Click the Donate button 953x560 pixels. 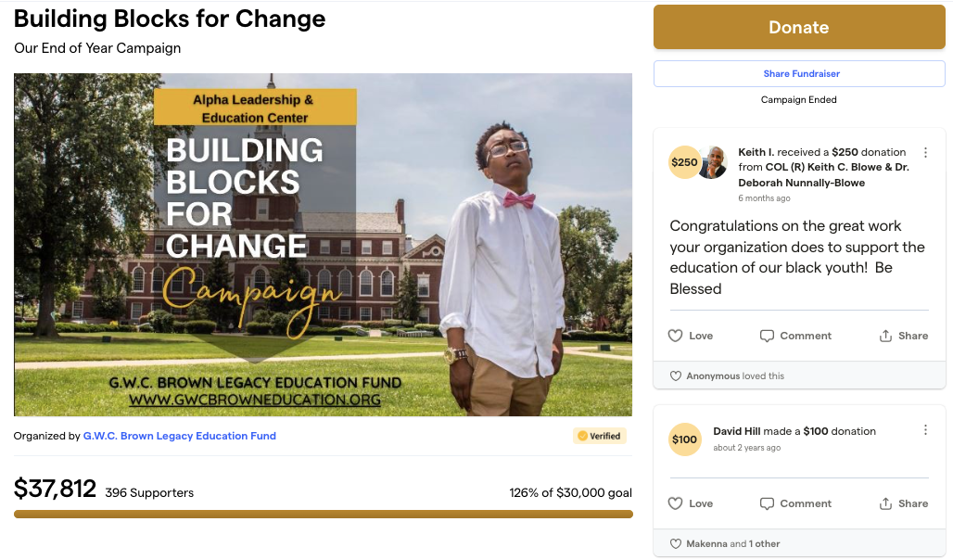[x=798, y=27]
